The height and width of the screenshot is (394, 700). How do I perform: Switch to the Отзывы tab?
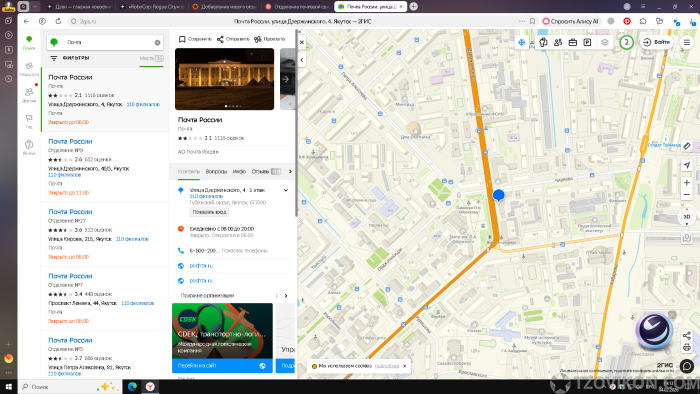tap(266, 171)
